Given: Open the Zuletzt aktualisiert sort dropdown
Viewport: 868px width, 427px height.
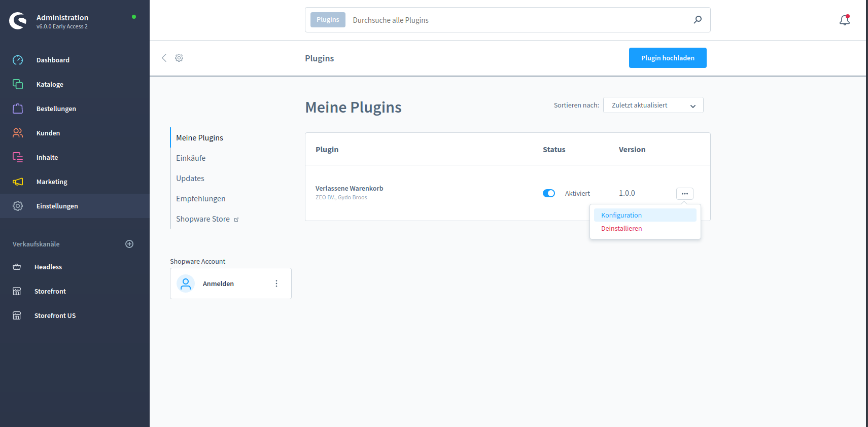Looking at the screenshot, I should coord(653,105).
